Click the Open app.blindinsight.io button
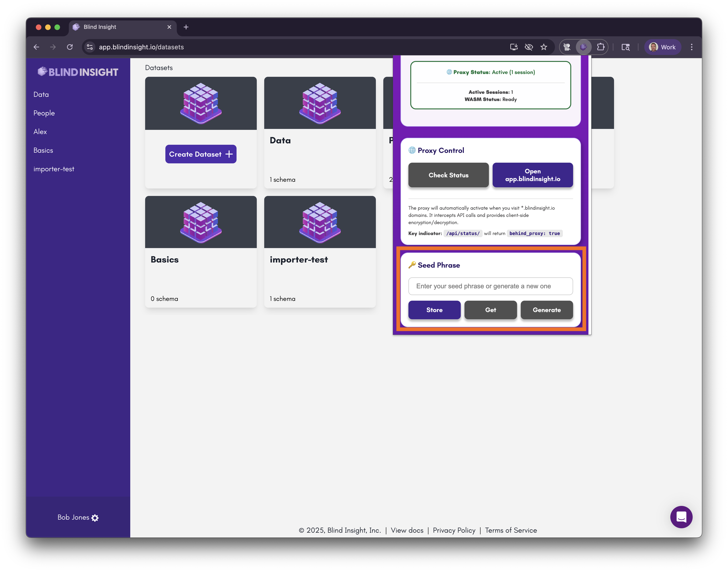 [533, 175]
